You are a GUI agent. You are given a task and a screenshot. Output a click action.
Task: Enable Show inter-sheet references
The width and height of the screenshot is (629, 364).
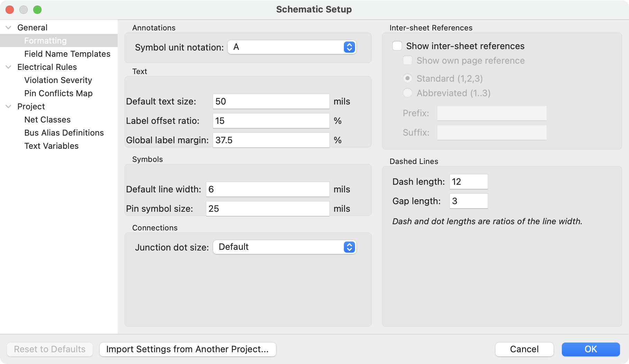point(397,46)
